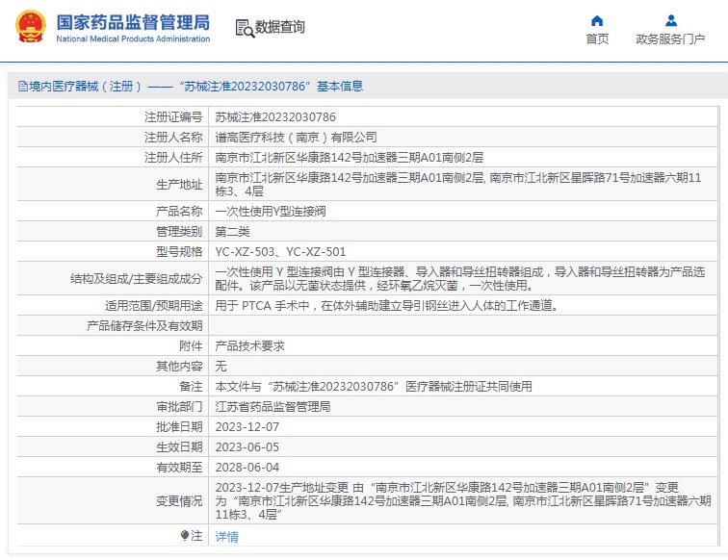Click the NMPA national emblem logo
Image resolution: width=728 pixels, height=560 pixels.
point(31,27)
